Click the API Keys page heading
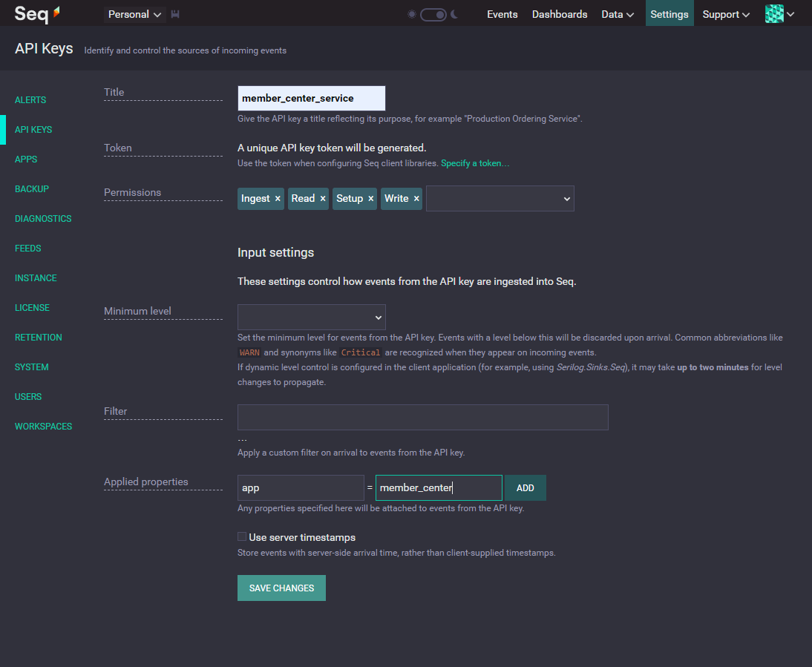812x667 pixels. coord(44,49)
